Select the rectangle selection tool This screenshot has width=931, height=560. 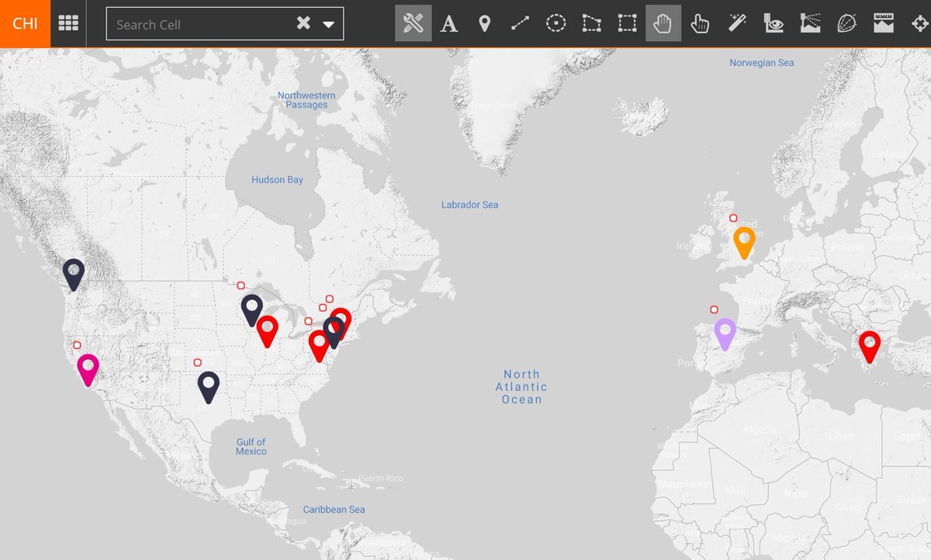pos(627,23)
